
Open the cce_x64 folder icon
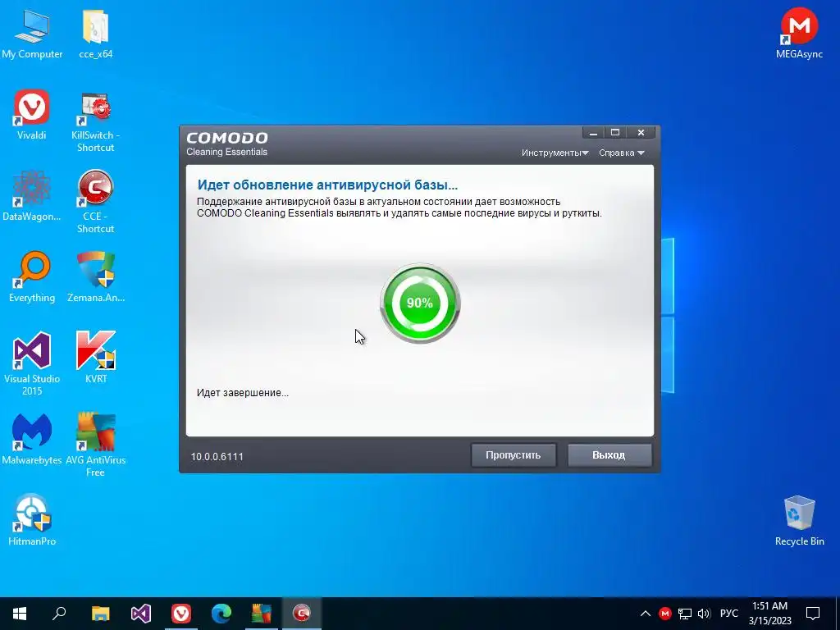(96, 33)
